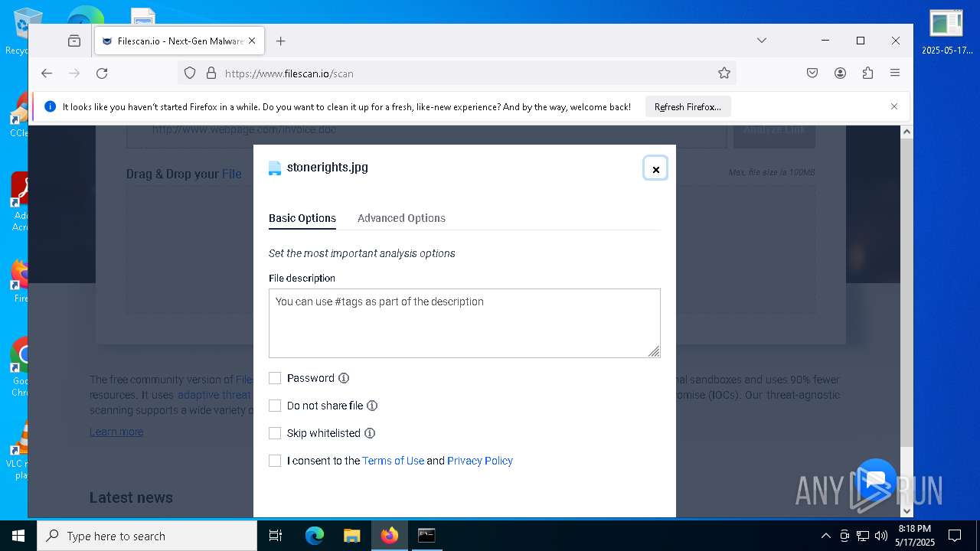The height and width of the screenshot is (551, 980).
Task: Select the Basic Options tab
Action: pos(302,218)
